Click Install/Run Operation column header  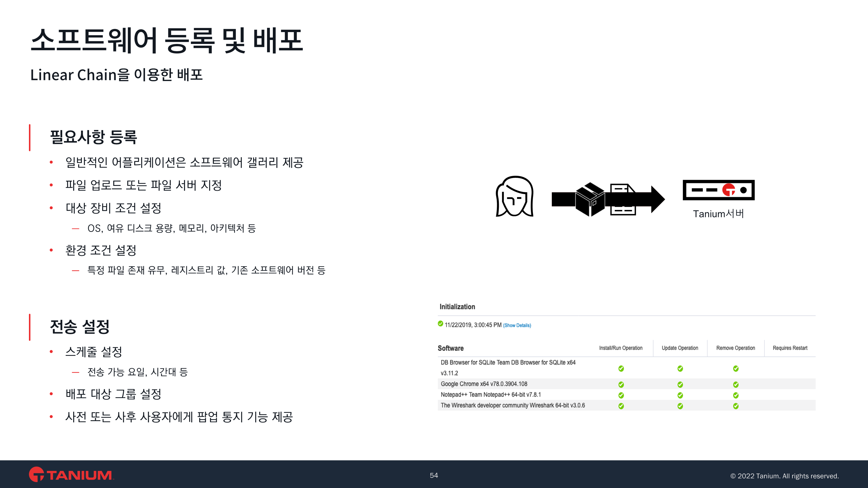pos(621,348)
